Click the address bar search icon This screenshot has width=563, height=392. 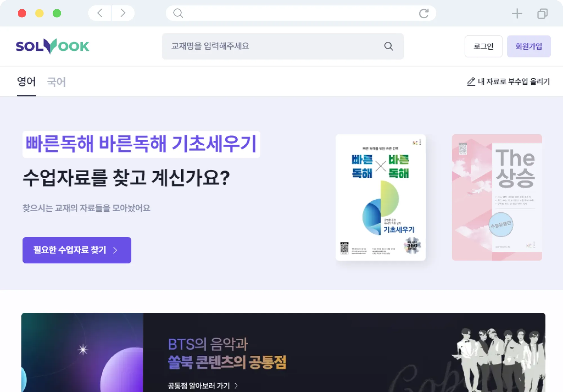(x=178, y=13)
